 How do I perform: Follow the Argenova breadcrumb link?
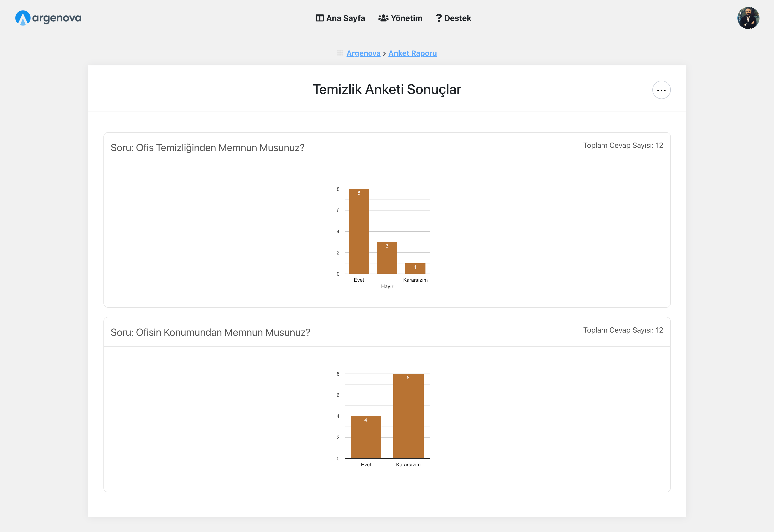coord(363,53)
